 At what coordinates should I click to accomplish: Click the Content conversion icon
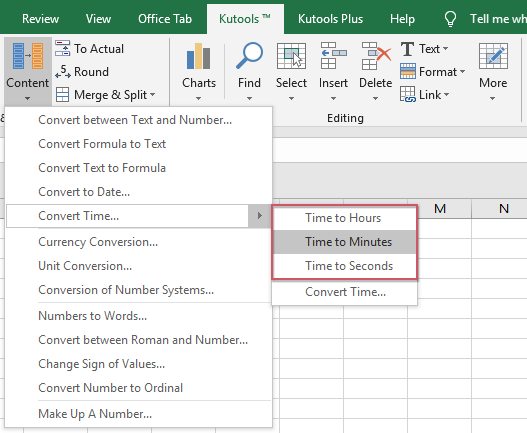[28, 56]
